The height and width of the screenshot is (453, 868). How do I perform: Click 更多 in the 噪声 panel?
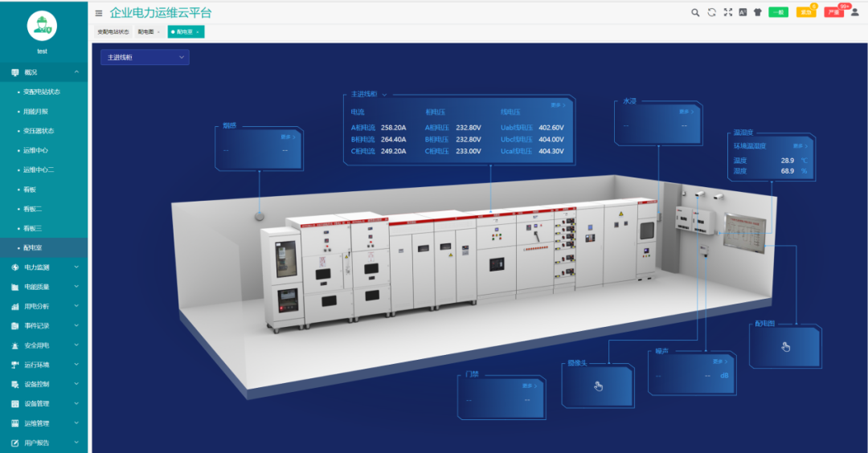(x=720, y=361)
